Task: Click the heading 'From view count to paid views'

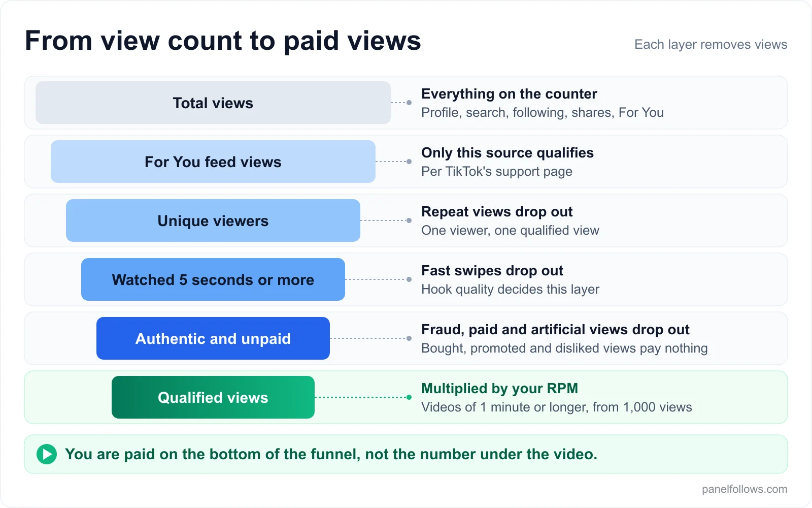Action: [x=223, y=41]
